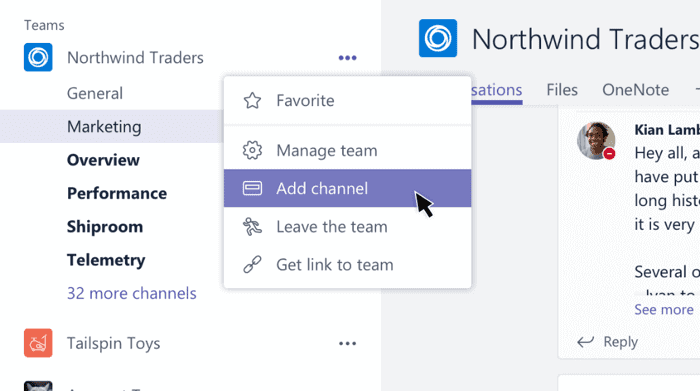Select Leave the team menu entry
This screenshot has width=700, height=391.
pos(347,227)
